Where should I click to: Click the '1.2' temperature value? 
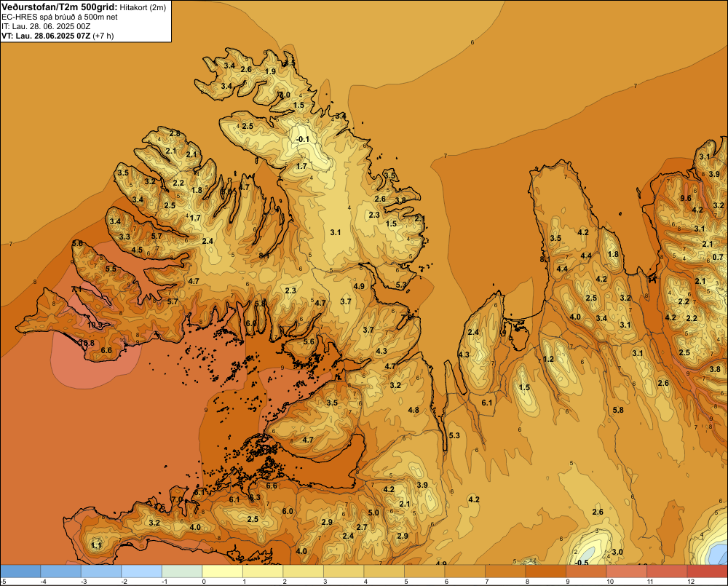coord(548,359)
